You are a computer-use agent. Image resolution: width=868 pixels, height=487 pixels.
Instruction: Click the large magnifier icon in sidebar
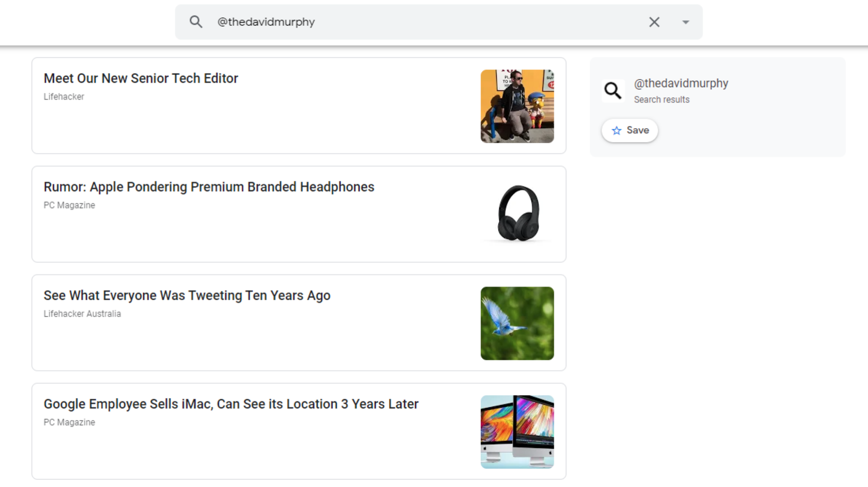pyautogui.click(x=613, y=90)
